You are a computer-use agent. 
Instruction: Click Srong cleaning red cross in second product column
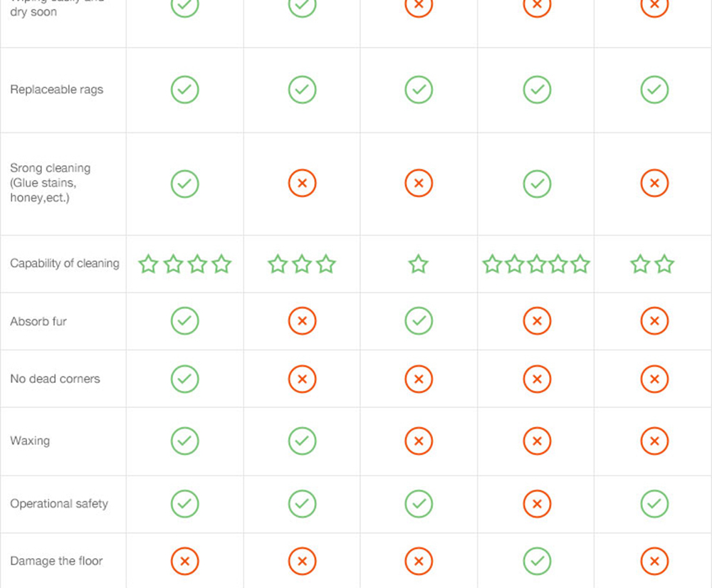[x=302, y=184]
